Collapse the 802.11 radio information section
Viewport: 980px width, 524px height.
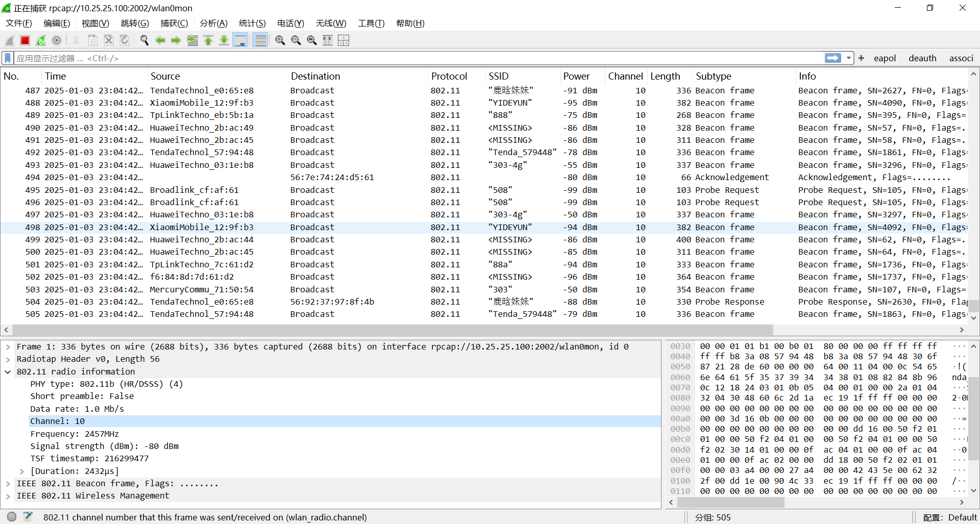click(x=7, y=371)
